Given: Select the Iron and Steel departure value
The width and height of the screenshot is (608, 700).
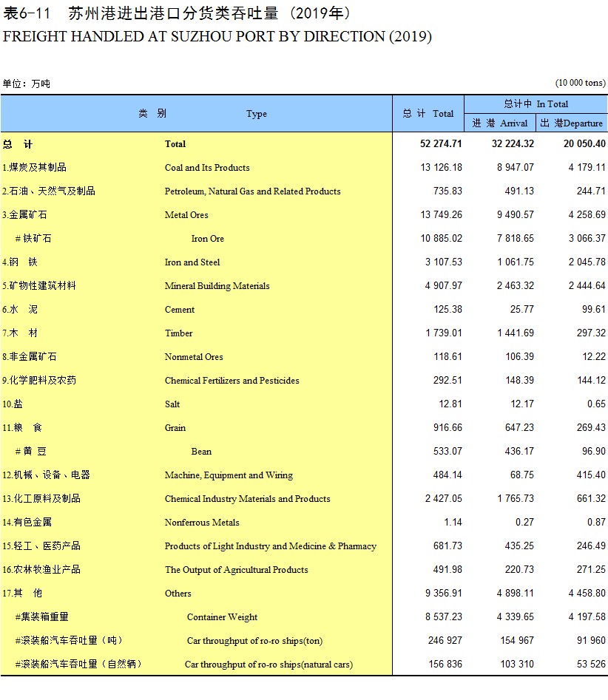Looking at the screenshot, I should (x=587, y=262).
